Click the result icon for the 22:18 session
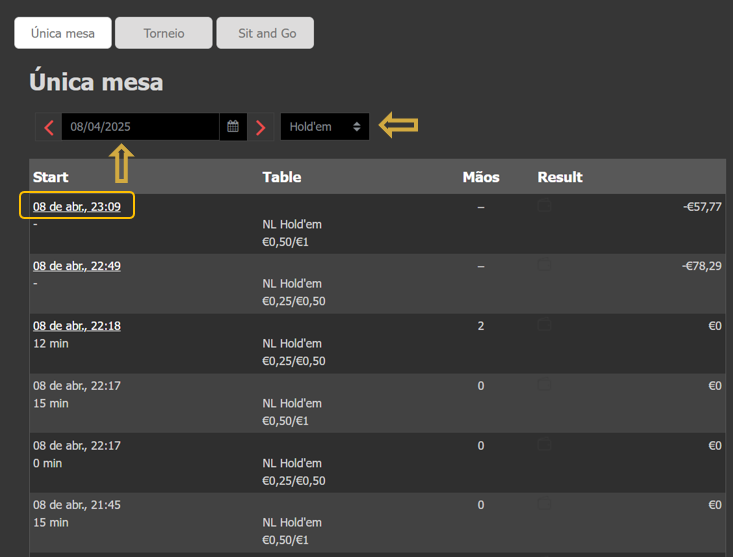Viewport: 733px width, 557px height. click(x=544, y=325)
